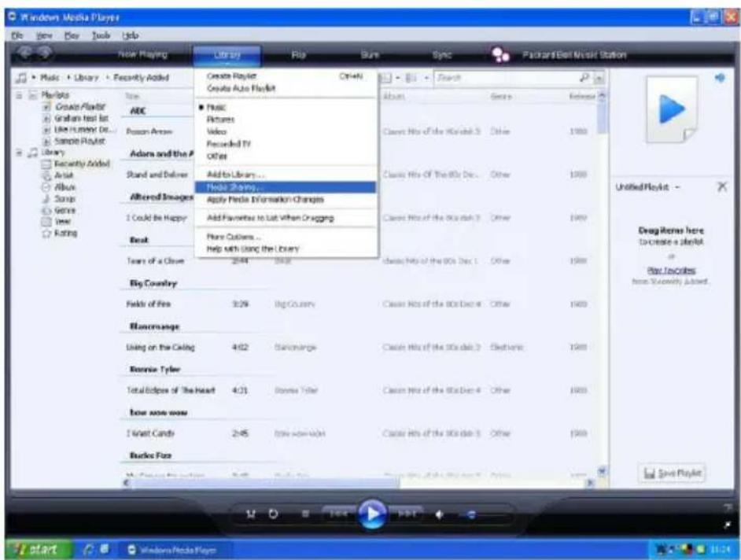Viewport: 741px width, 560px height.
Task: Toggle repeat mode
Action: (273, 514)
